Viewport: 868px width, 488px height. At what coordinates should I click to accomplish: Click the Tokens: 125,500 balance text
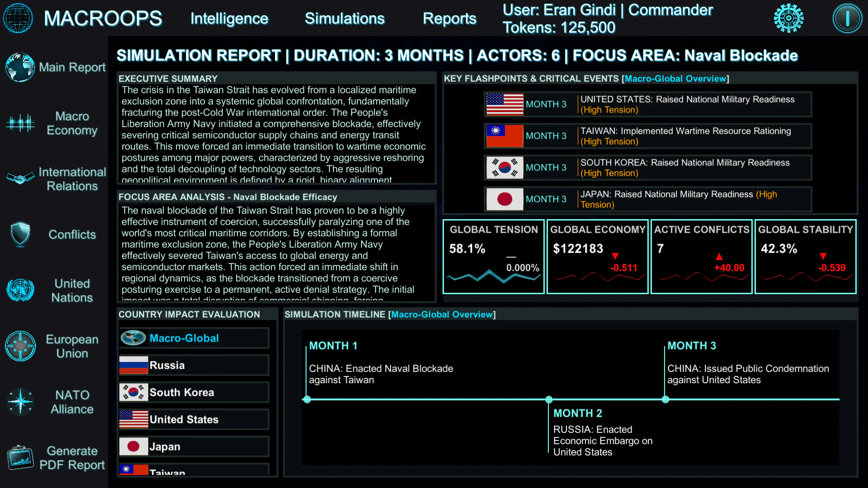pyautogui.click(x=559, y=28)
